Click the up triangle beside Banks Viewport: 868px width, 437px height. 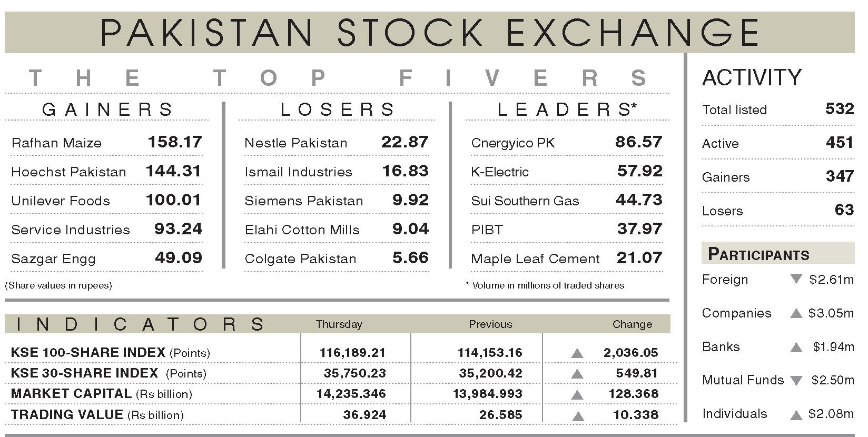796,347
